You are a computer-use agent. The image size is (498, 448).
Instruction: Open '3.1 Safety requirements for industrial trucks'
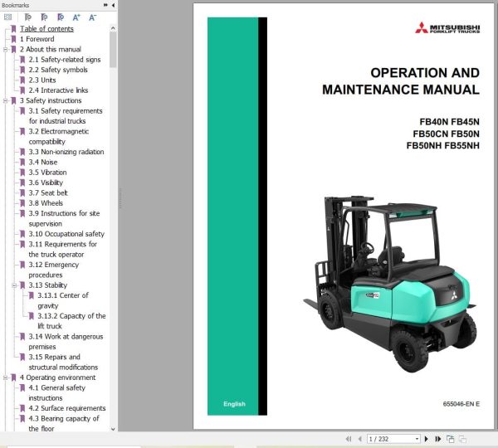[66, 116]
